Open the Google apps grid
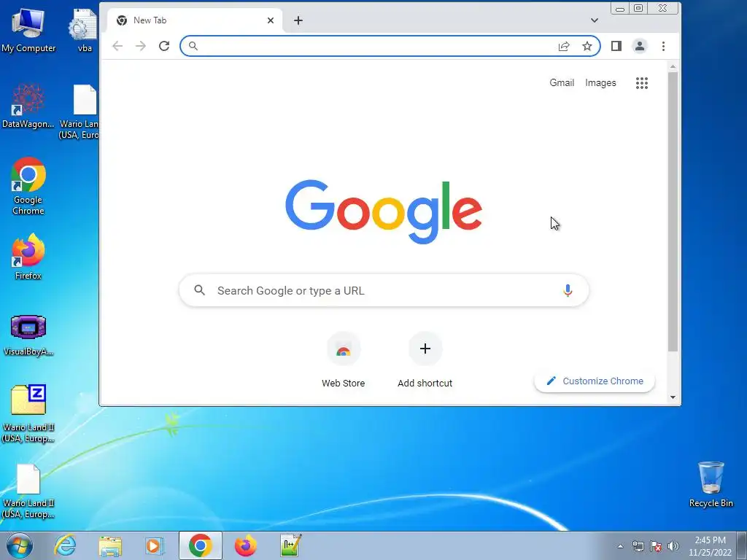The image size is (747, 560). [x=642, y=83]
